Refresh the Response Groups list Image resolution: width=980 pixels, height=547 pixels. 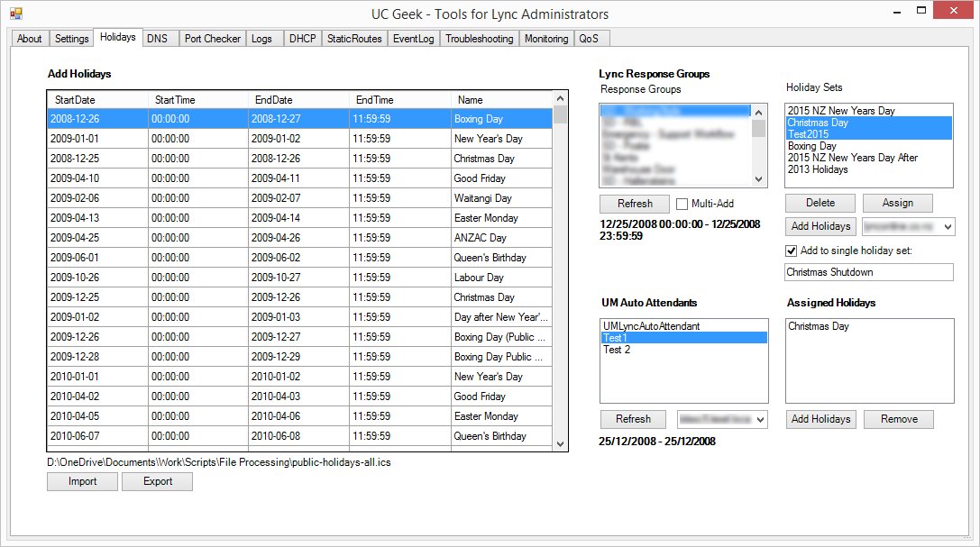(x=635, y=204)
